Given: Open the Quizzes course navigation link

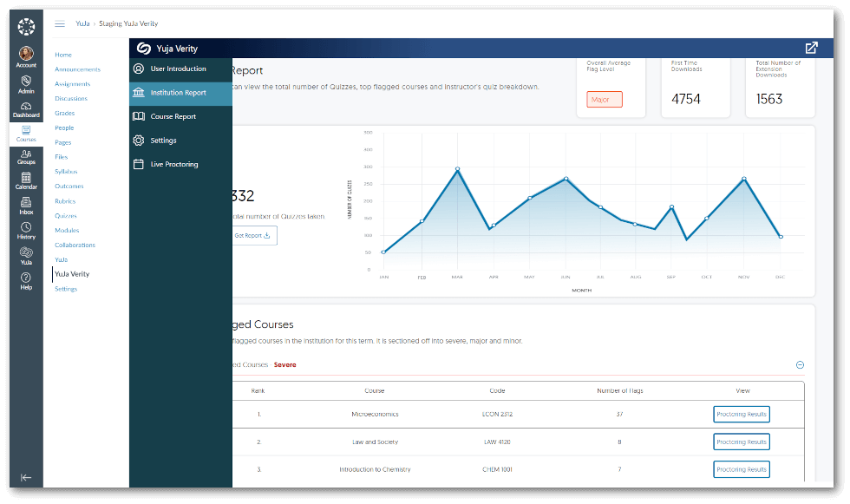Looking at the screenshot, I should (66, 216).
